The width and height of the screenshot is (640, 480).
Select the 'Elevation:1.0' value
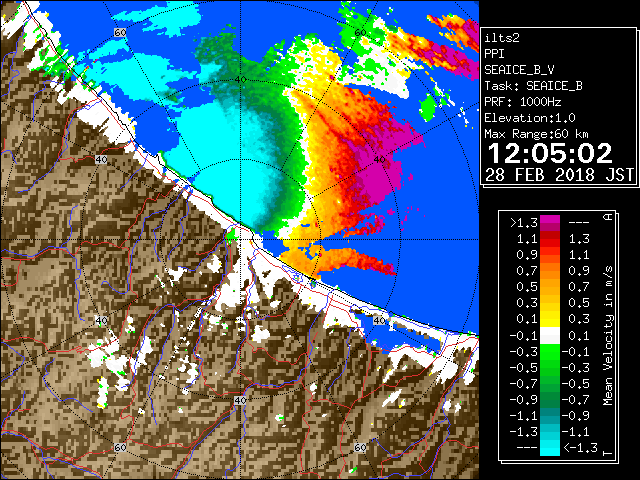pos(530,118)
